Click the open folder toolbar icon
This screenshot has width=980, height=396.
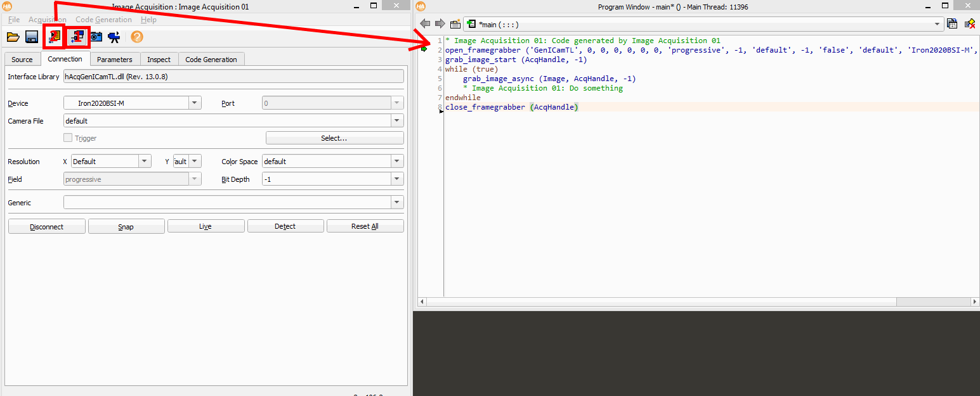point(13,37)
